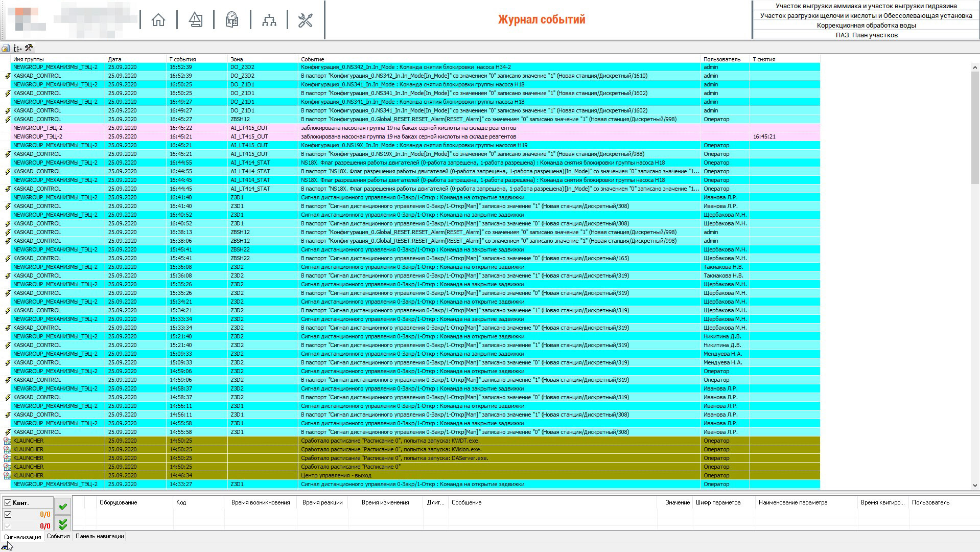Open ПАЗ. План участков section
The image size is (980, 552).
point(866,35)
